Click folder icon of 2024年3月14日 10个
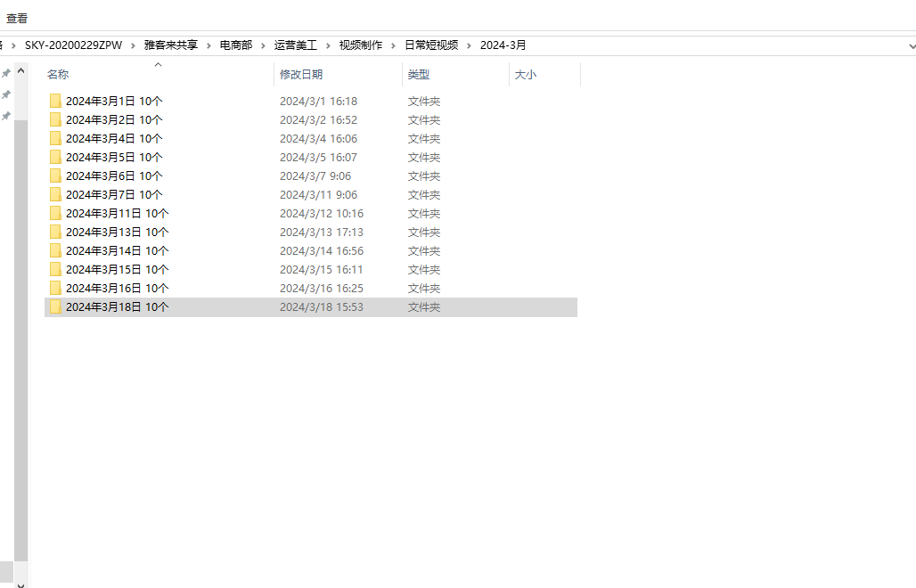This screenshot has height=588, width=916. (x=55, y=250)
